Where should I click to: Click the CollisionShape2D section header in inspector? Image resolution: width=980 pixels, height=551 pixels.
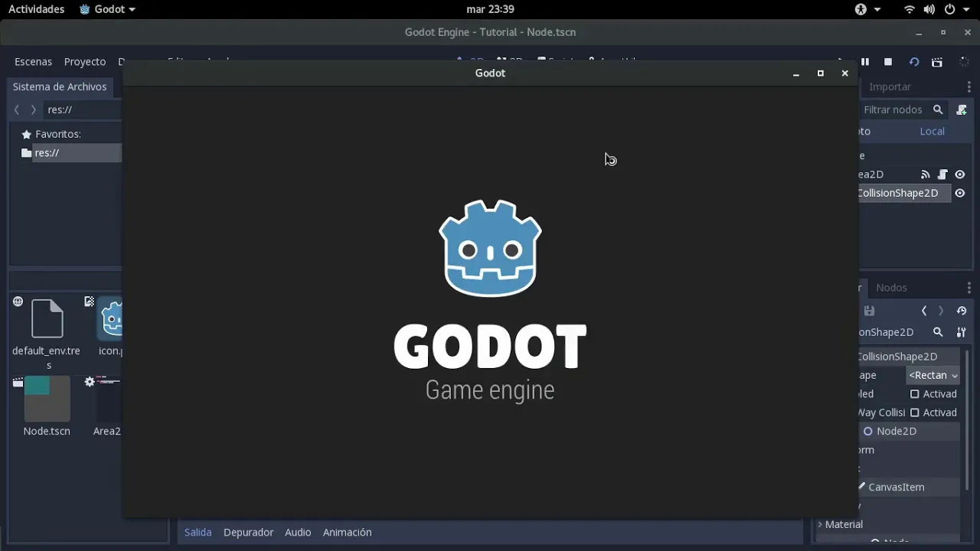(x=909, y=357)
